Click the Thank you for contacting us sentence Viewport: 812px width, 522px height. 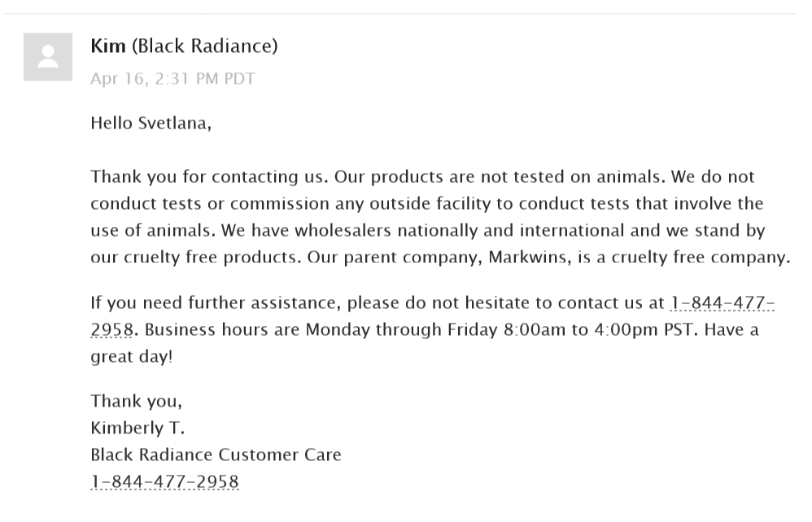tap(210, 177)
